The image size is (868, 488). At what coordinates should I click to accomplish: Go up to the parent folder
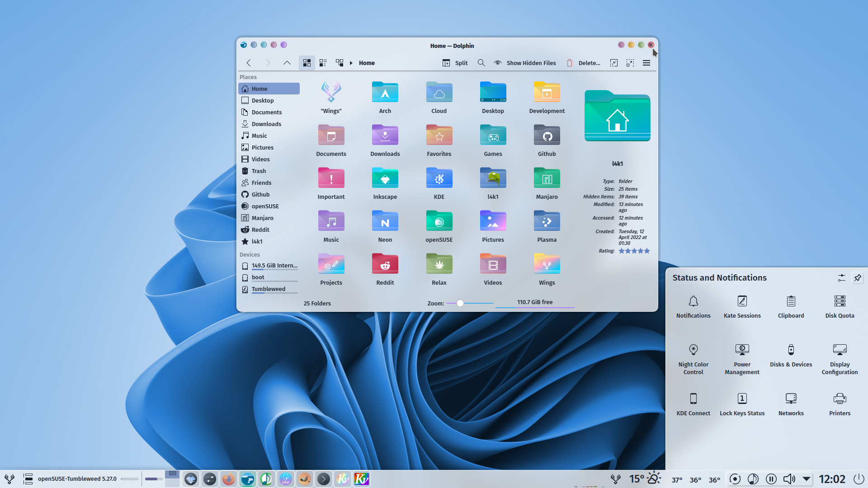tap(287, 63)
